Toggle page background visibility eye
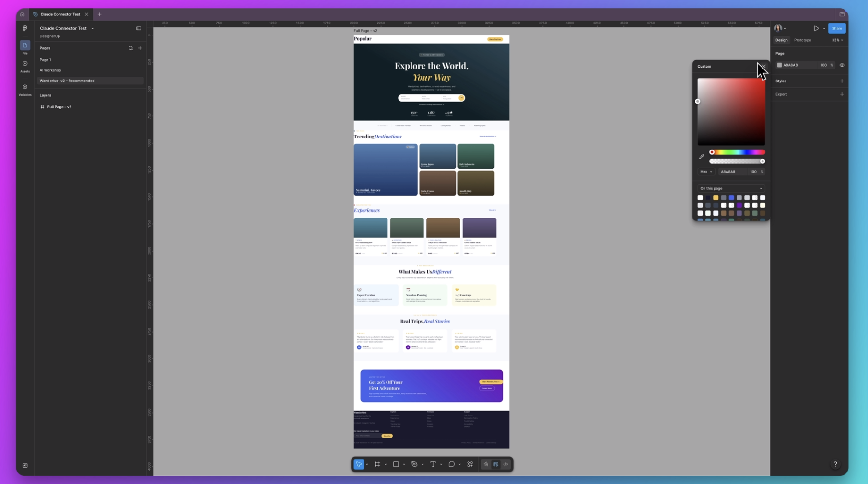 [842, 65]
